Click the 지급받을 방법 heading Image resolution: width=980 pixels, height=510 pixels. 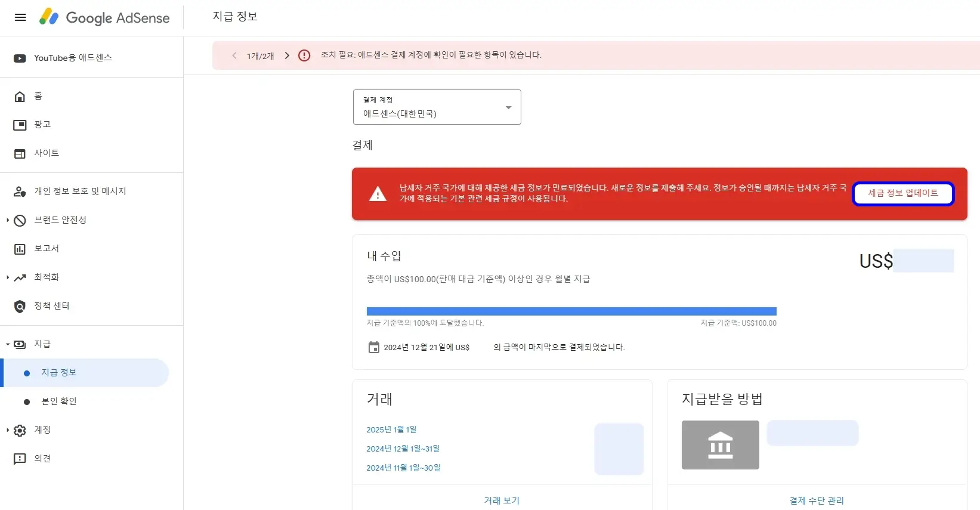pyautogui.click(x=722, y=399)
